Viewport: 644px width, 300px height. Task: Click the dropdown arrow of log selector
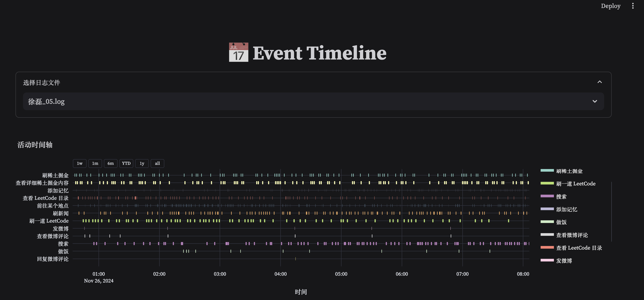(x=595, y=101)
